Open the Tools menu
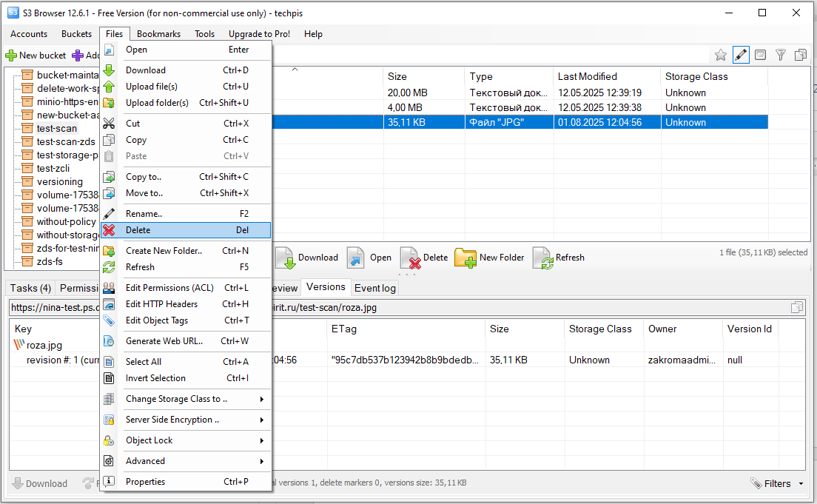 point(204,34)
